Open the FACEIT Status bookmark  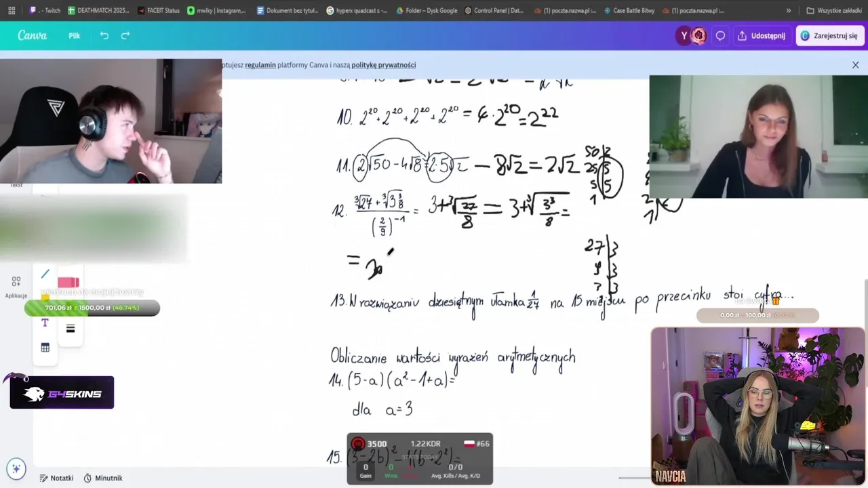(158, 11)
